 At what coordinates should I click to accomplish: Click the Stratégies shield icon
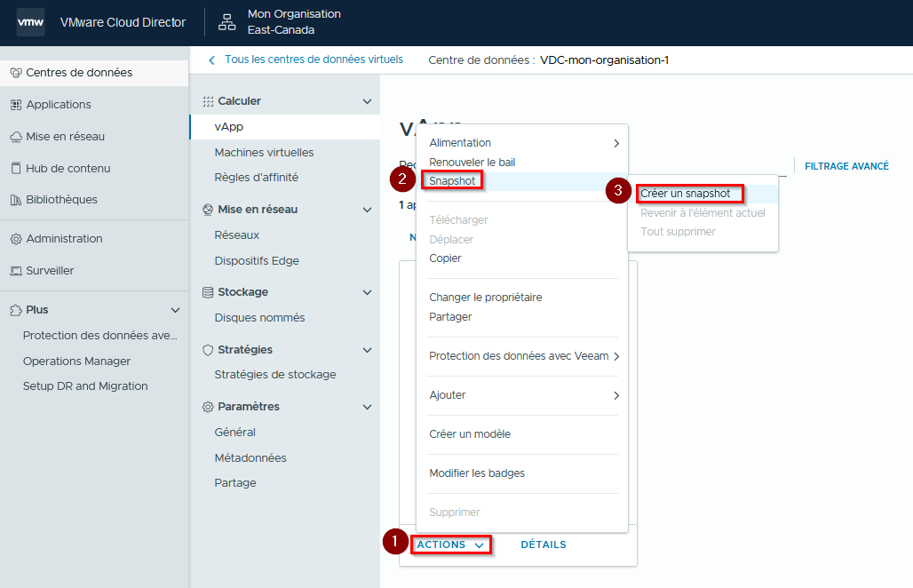[x=208, y=350]
